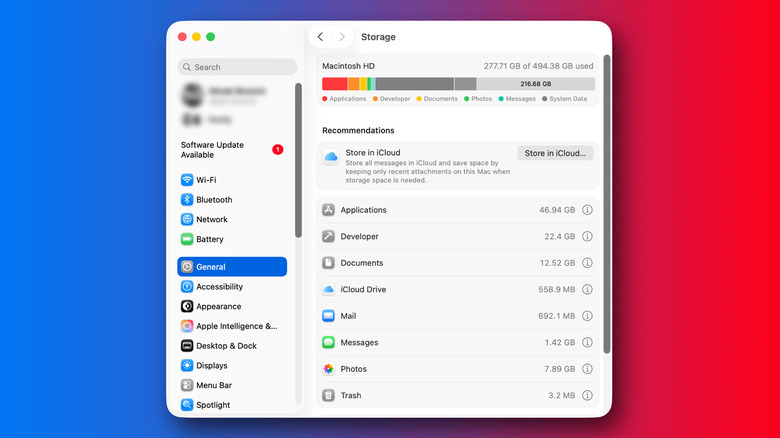Open info for Messages storage
Screen dimensions: 780x438
coord(587,342)
